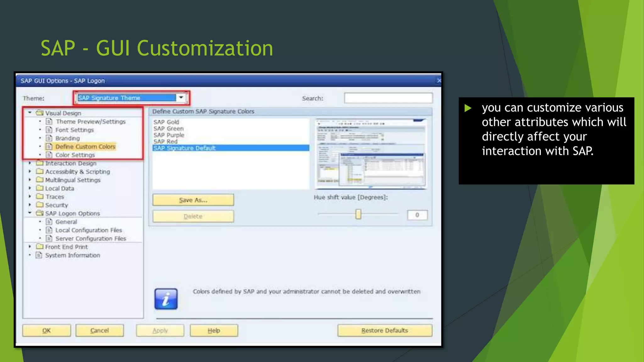Expand Accessibility & Scripting folder arrow
This screenshot has height=362, width=644.
pyautogui.click(x=30, y=172)
